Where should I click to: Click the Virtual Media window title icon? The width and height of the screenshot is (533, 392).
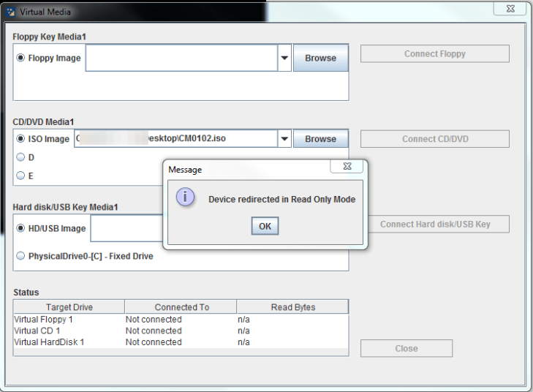coord(10,10)
